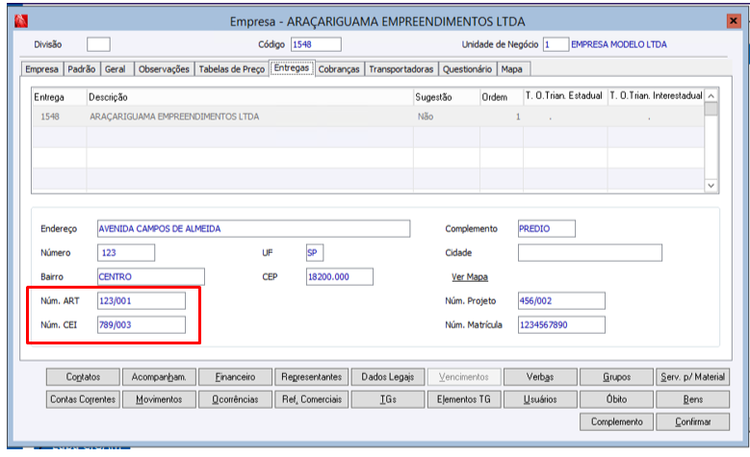Click the Movimentos button

pyautogui.click(x=159, y=399)
